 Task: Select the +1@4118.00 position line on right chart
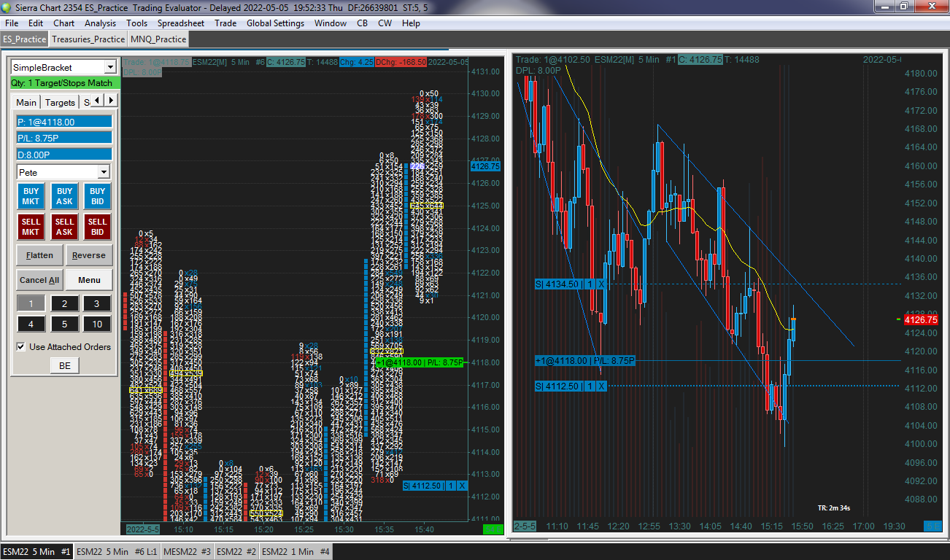(x=585, y=360)
